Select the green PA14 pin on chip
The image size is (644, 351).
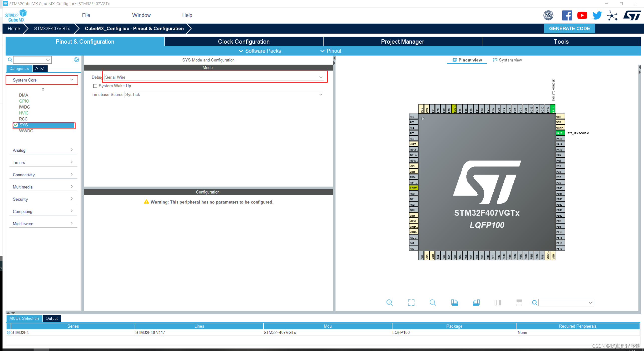click(553, 109)
